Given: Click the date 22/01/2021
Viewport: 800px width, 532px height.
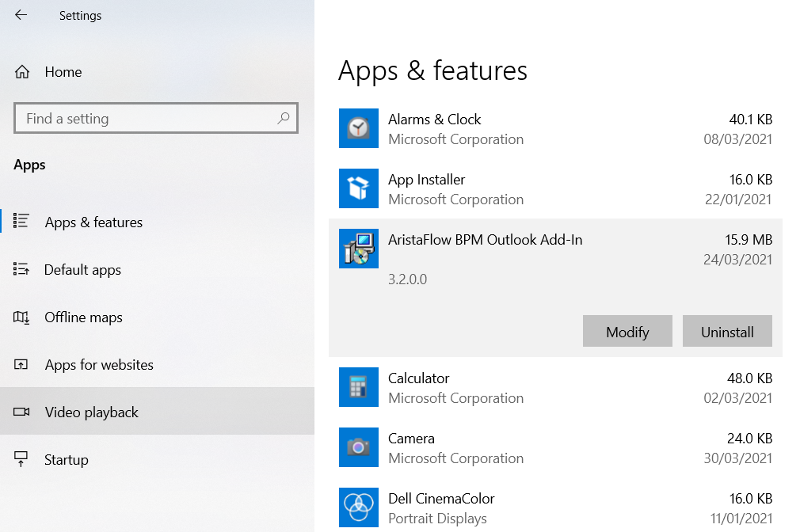Looking at the screenshot, I should (x=738, y=199).
